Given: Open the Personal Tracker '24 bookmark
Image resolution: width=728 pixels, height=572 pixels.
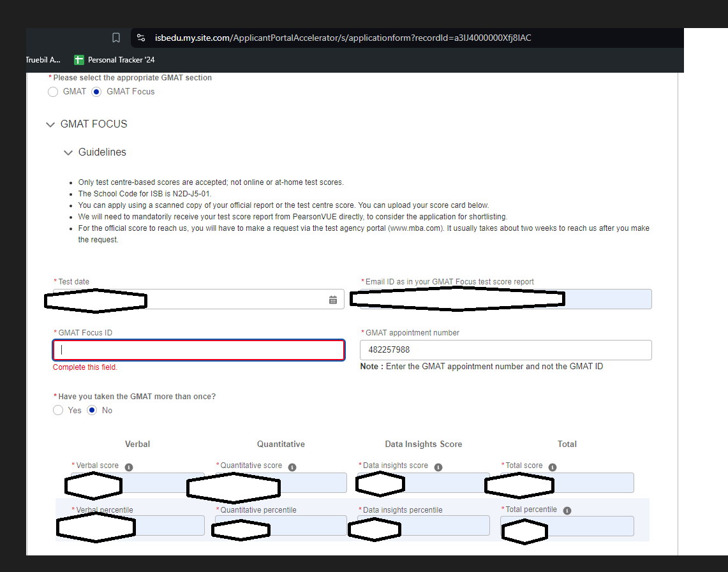Looking at the screenshot, I should (115, 60).
